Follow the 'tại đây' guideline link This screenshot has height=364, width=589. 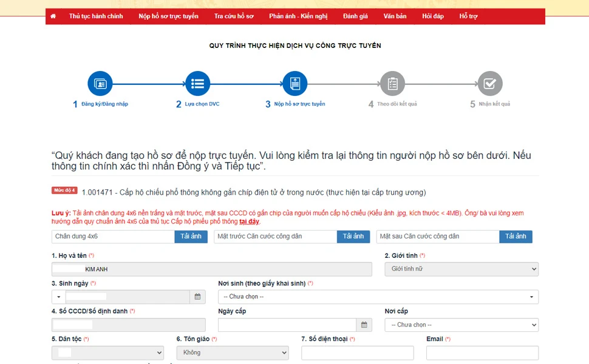[x=249, y=221]
